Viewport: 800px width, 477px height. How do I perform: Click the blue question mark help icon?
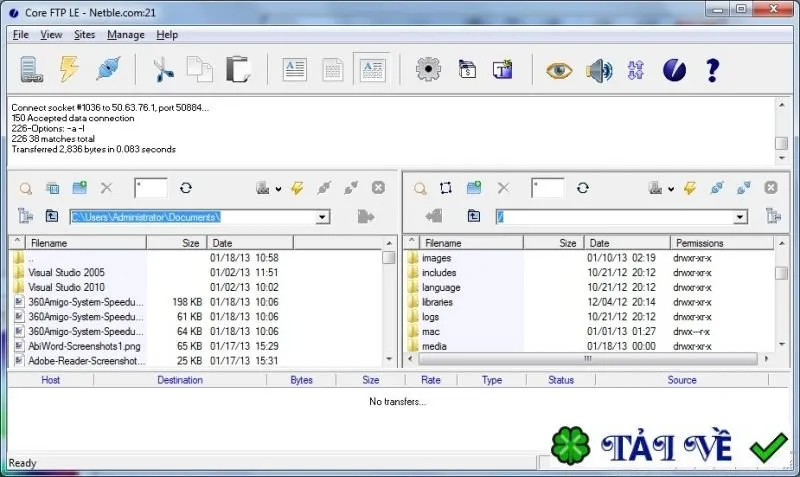(713, 70)
